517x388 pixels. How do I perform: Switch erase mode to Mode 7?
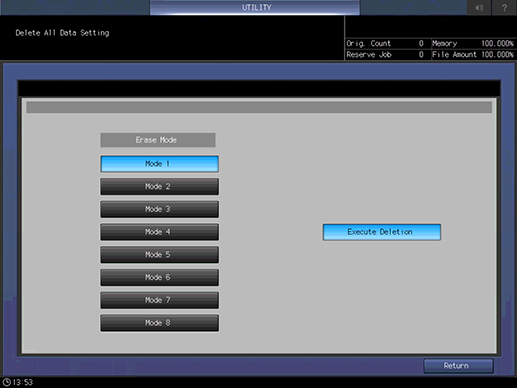coord(159,300)
